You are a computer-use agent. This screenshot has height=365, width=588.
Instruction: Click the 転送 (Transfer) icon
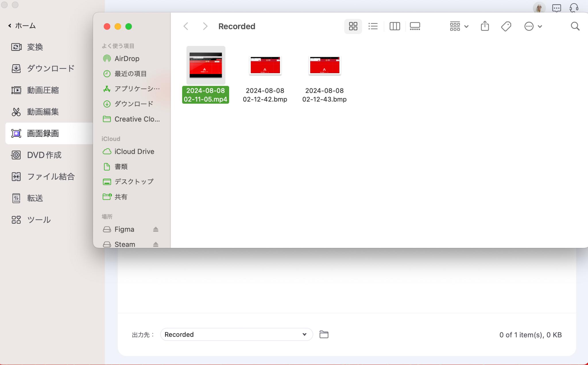(17, 198)
